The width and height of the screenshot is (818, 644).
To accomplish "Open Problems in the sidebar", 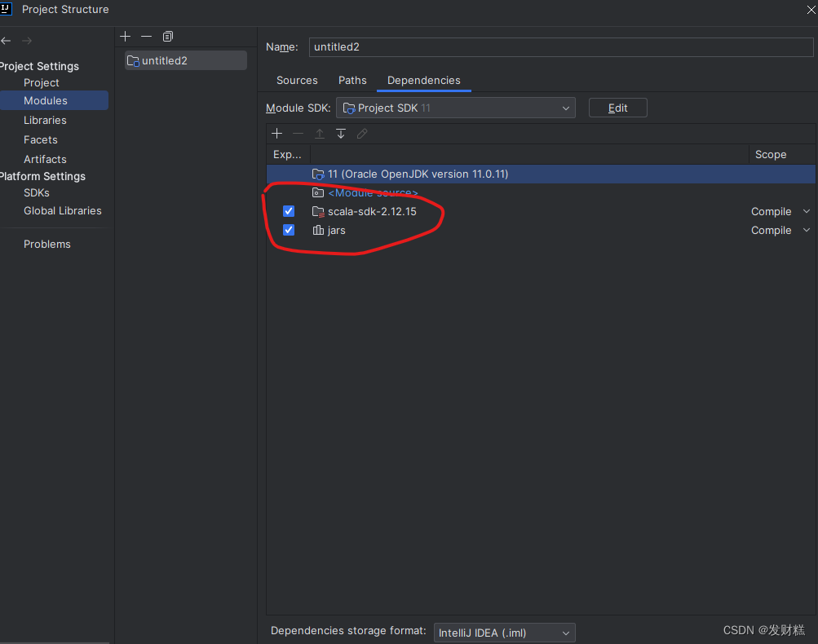I will (x=47, y=244).
